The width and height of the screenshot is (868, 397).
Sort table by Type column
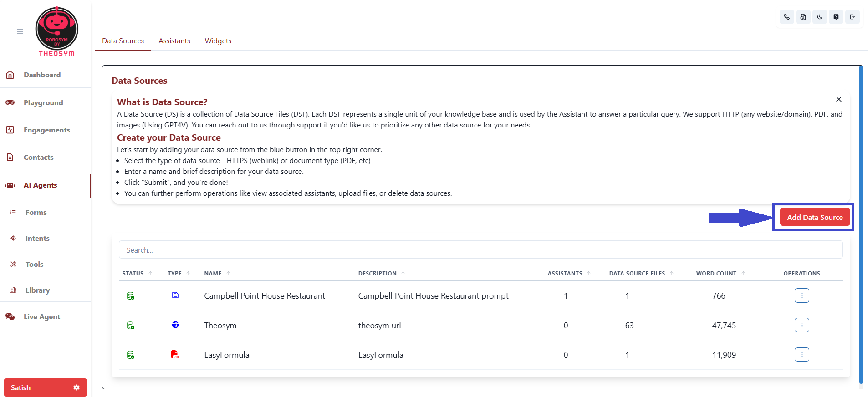click(179, 273)
